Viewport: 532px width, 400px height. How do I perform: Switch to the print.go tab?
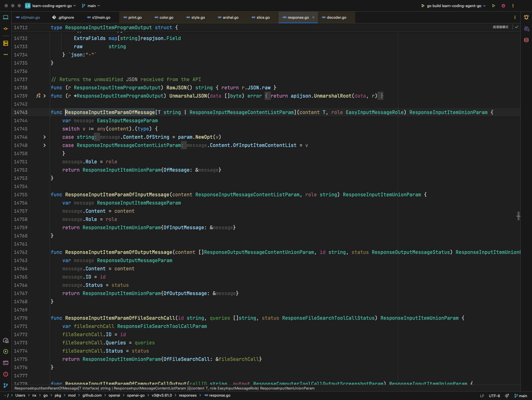click(x=135, y=17)
